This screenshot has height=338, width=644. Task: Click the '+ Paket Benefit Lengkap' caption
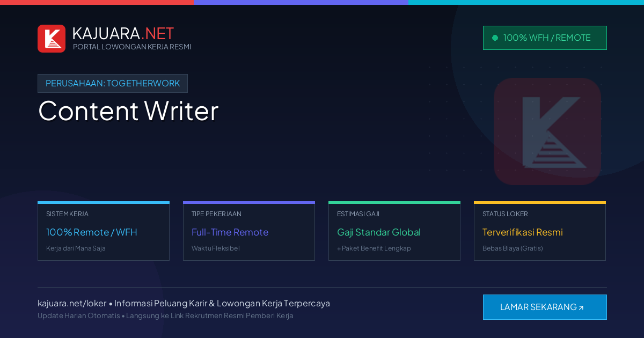(374, 248)
